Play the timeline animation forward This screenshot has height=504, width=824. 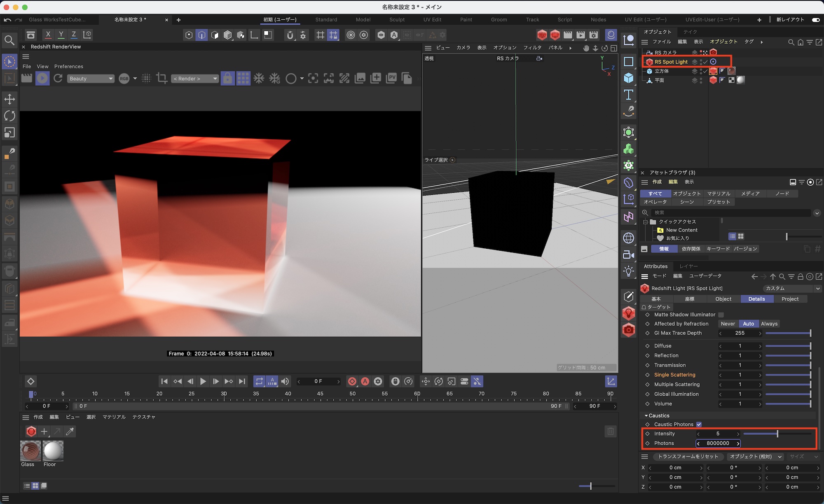coord(203,381)
